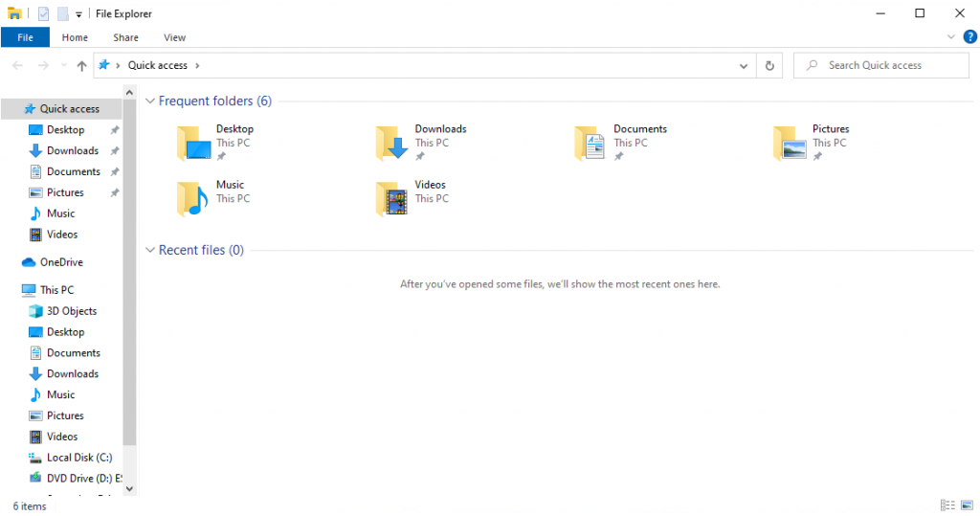Open the Pictures folder in Frequent folders
The height and width of the screenshot is (516, 980).
pos(812,143)
